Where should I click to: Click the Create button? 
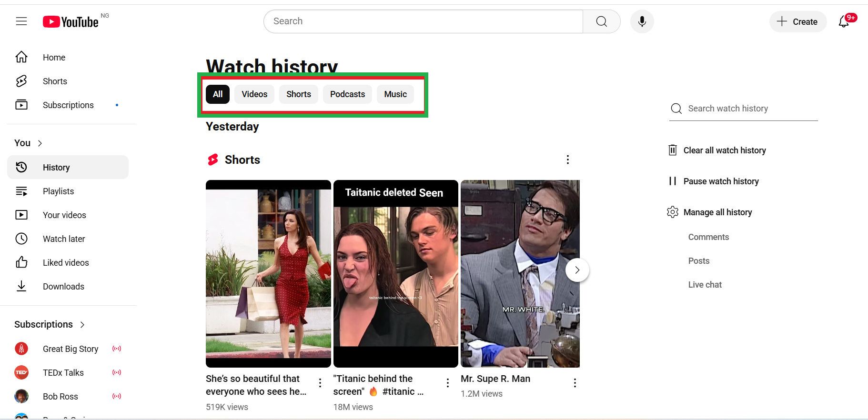(797, 21)
